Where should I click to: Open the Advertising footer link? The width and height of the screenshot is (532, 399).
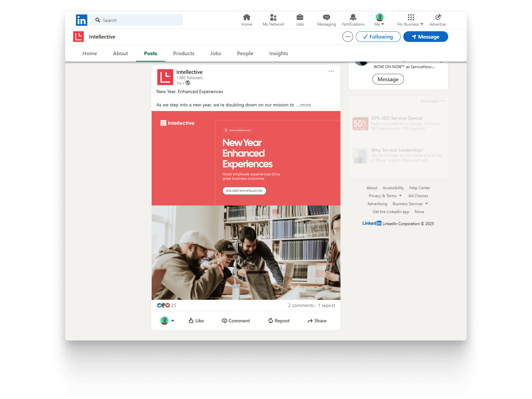[377, 204]
